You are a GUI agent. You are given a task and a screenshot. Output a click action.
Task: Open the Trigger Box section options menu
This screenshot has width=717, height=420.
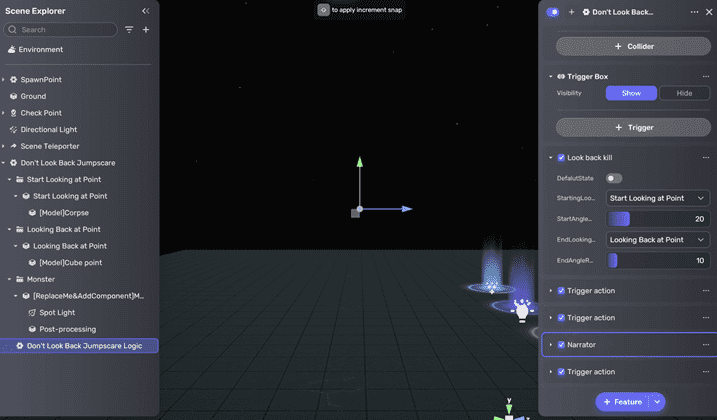706,76
